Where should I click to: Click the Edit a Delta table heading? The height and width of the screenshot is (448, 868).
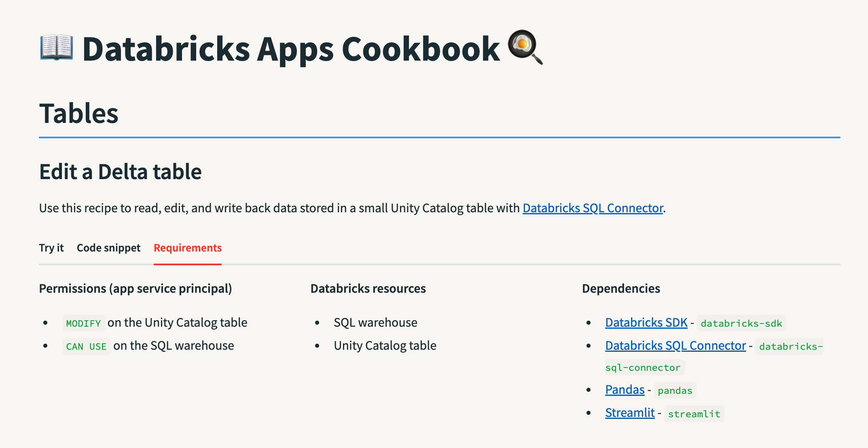pyautogui.click(x=121, y=171)
